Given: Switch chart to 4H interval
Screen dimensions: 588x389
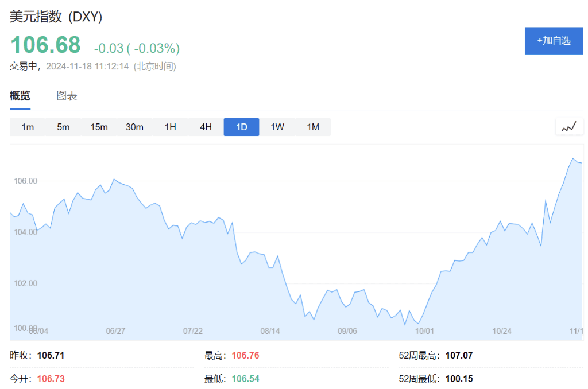Looking at the screenshot, I should [206, 127].
